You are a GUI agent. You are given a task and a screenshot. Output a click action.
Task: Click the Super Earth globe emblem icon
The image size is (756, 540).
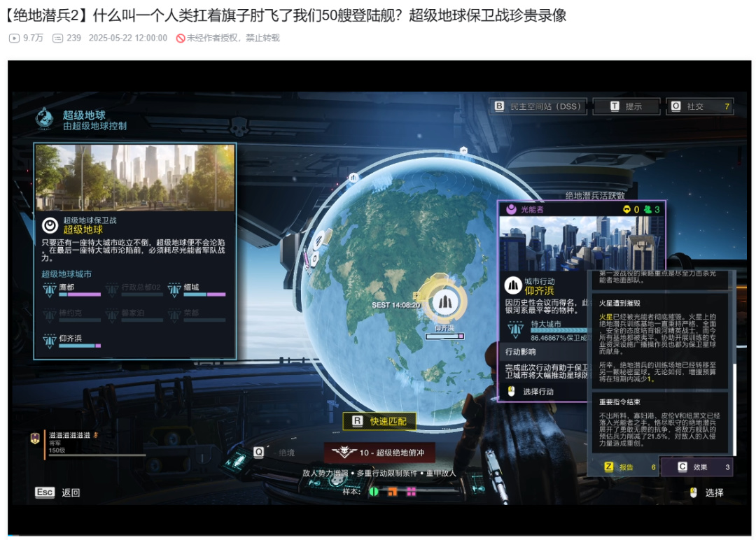pyautogui.click(x=44, y=118)
